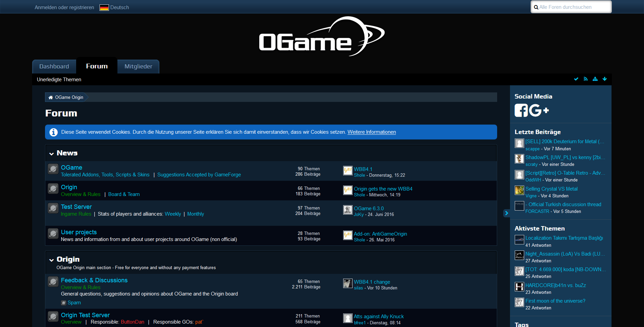Switch to the Dashboard tab

pyautogui.click(x=54, y=66)
